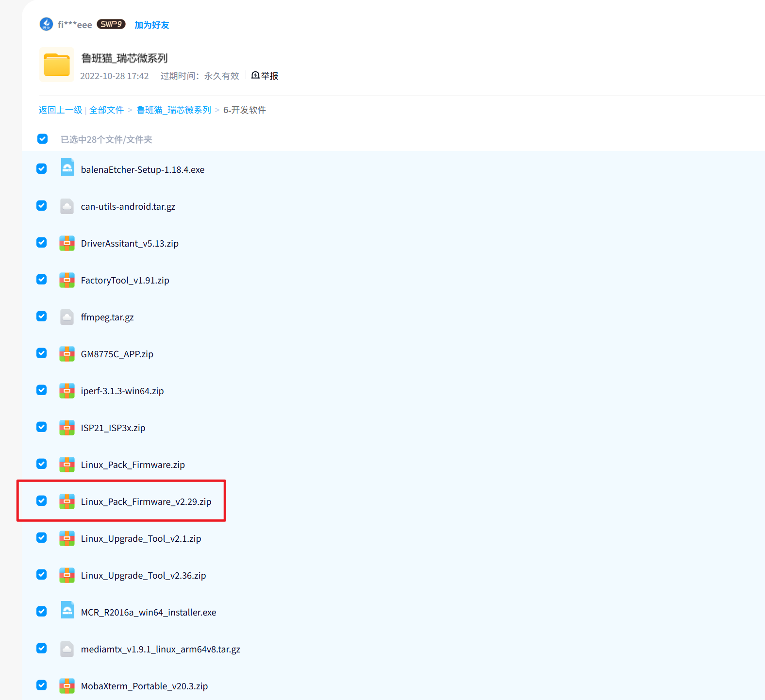
Task: Click the share date 2022-10-28 17:42
Action: pos(115,76)
